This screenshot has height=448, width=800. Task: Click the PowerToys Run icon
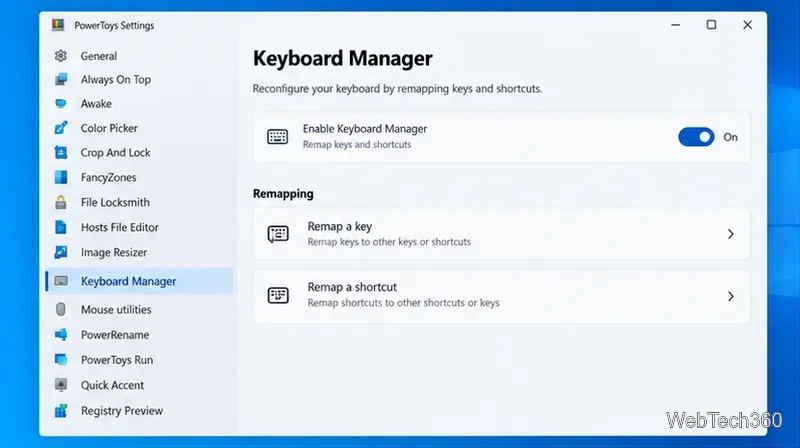tap(61, 360)
